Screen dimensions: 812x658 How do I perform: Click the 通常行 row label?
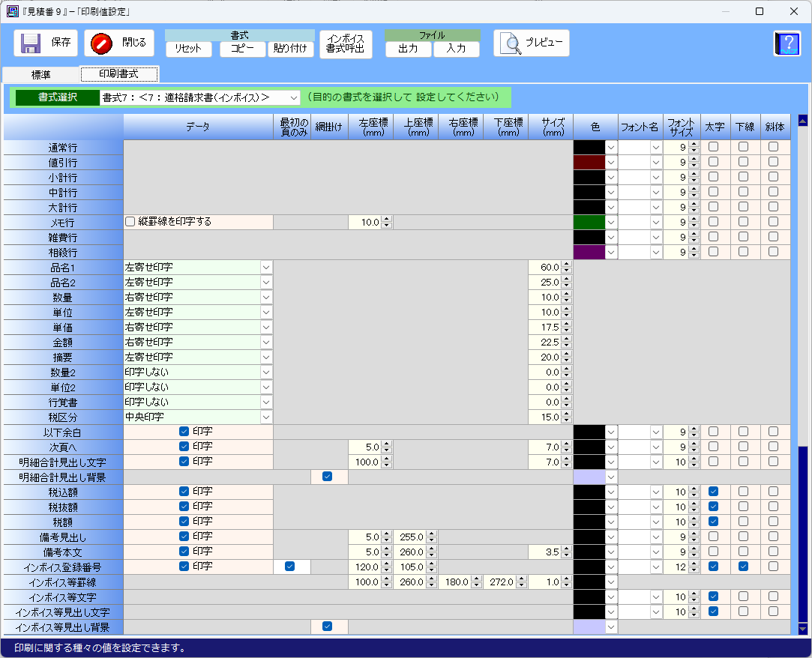[63, 148]
